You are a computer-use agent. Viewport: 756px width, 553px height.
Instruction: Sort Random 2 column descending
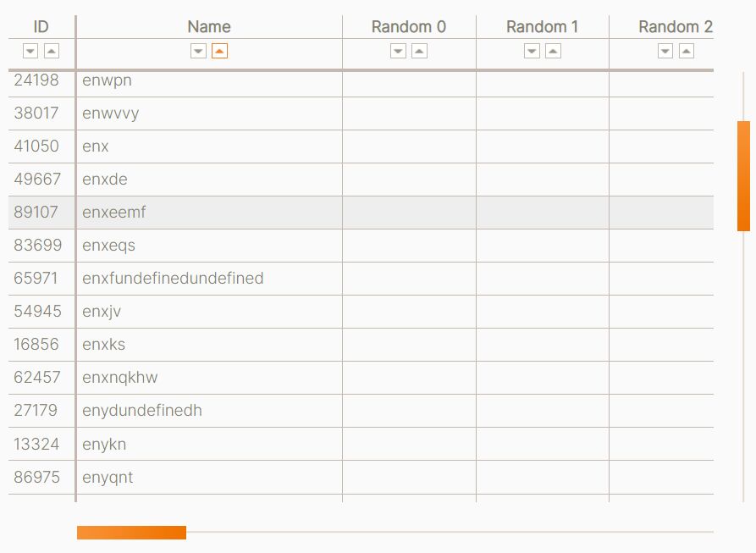tap(665, 51)
